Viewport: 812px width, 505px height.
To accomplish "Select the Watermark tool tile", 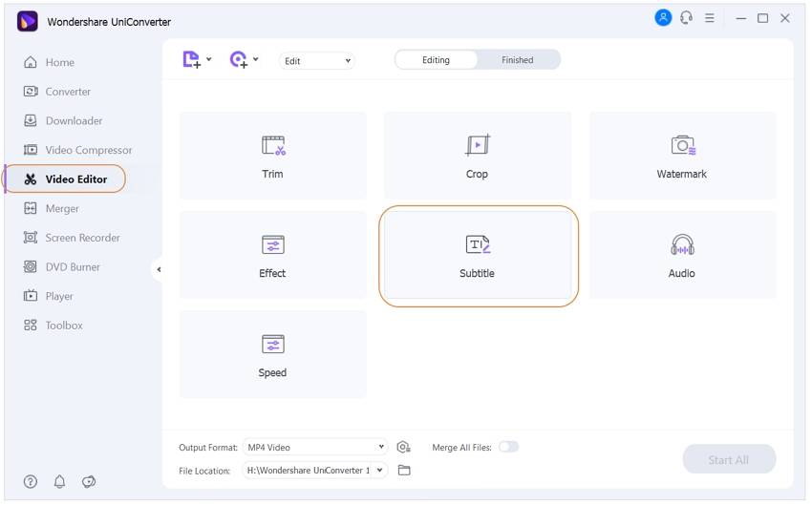I will [682, 156].
